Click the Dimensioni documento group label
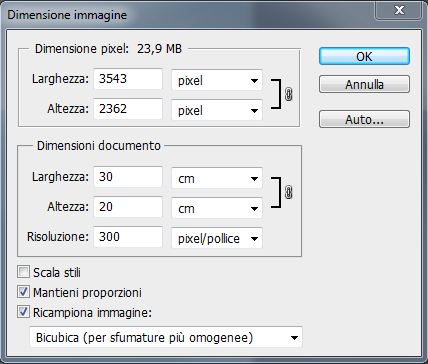 (x=99, y=146)
